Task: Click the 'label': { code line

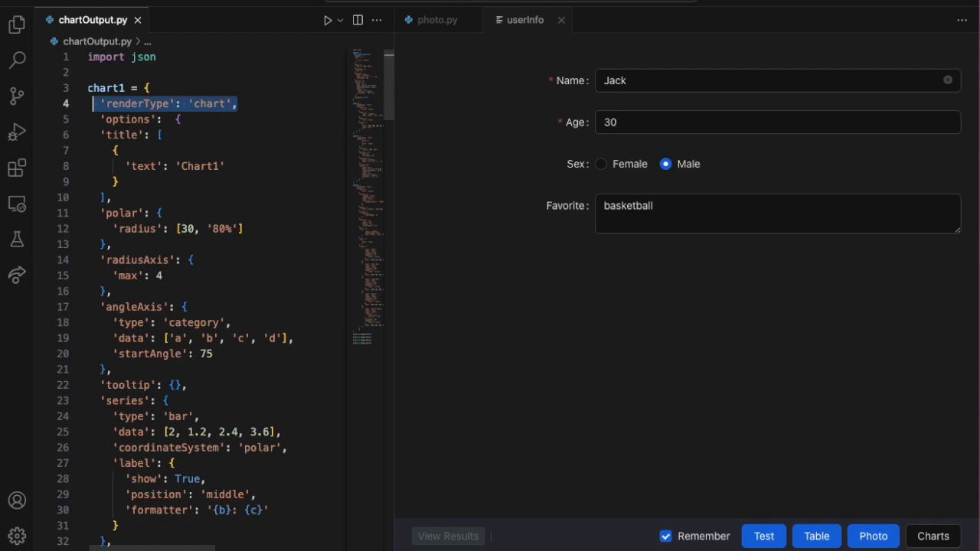Action: click(x=143, y=463)
